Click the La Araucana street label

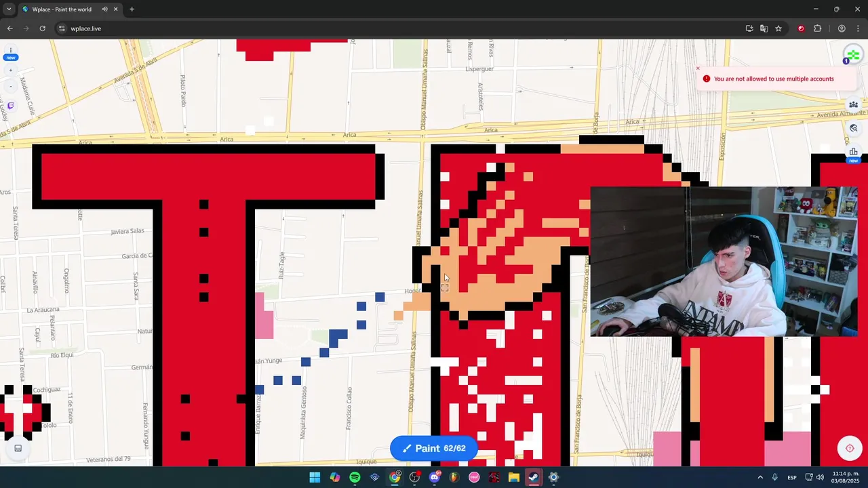click(x=43, y=310)
